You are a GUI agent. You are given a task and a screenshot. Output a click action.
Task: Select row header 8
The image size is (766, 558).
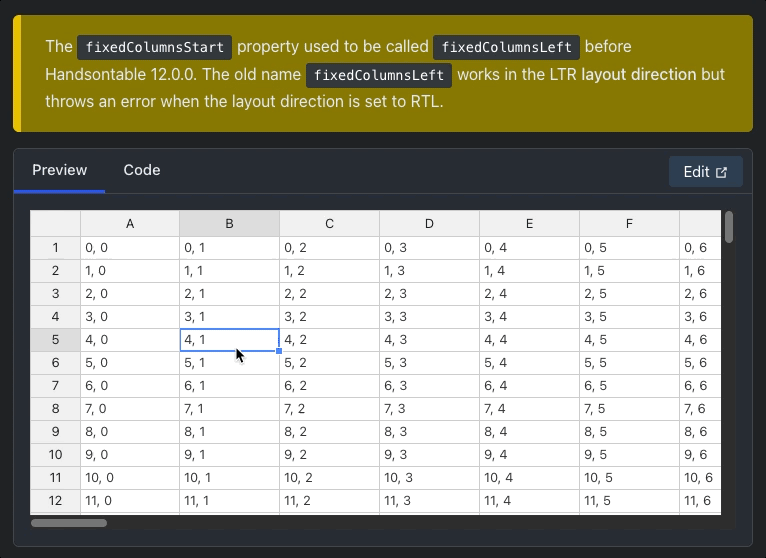pos(55,408)
